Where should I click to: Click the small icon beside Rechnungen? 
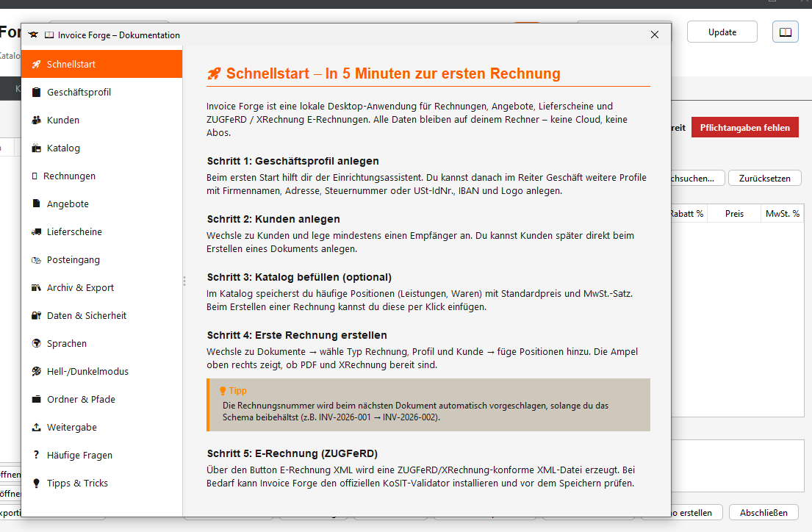[35, 176]
